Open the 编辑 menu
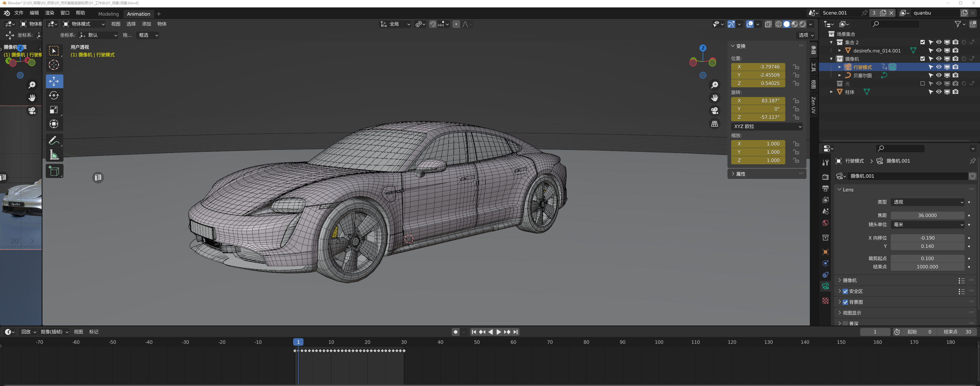 pos(34,13)
